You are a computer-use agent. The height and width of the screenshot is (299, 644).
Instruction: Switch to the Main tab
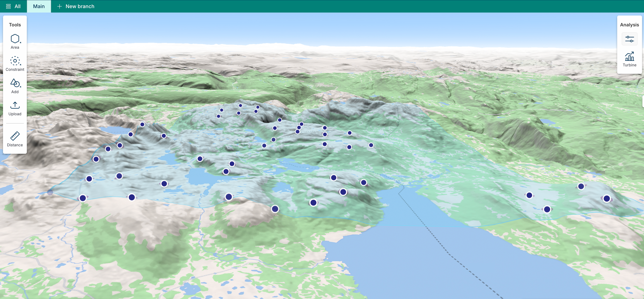pos(39,6)
